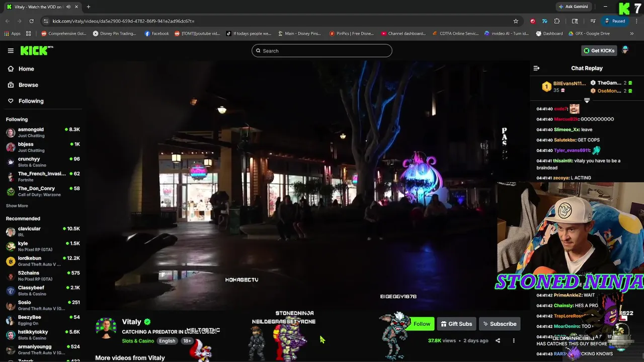Expand the chat leaderboard arrow
The width and height of the screenshot is (644, 362).
point(587,101)
